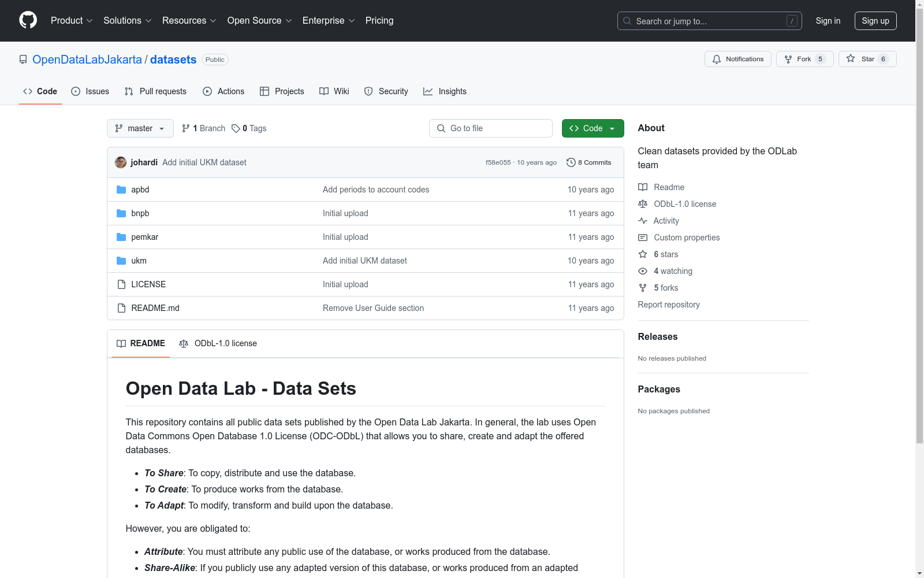The width and height of the screenshot is (924, 578).
Task: Click the repository icon beside OpenDataLabJakarta
Action: coord(23,60)
